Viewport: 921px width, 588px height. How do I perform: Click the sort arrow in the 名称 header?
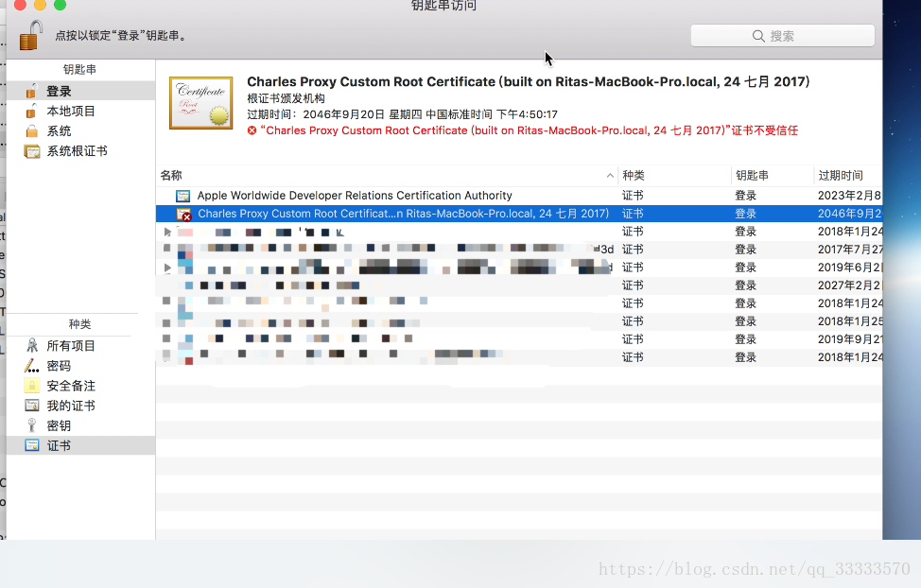tap(610, 175)
